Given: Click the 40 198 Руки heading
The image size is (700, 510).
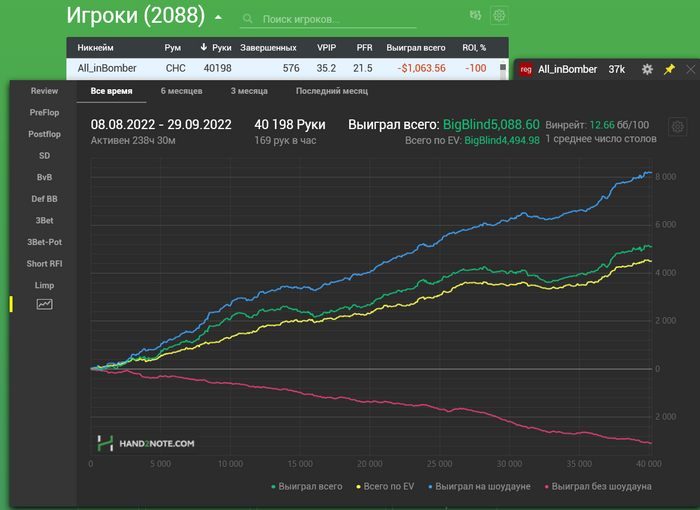Looking at the screenshot, I should tap(290, 125).
